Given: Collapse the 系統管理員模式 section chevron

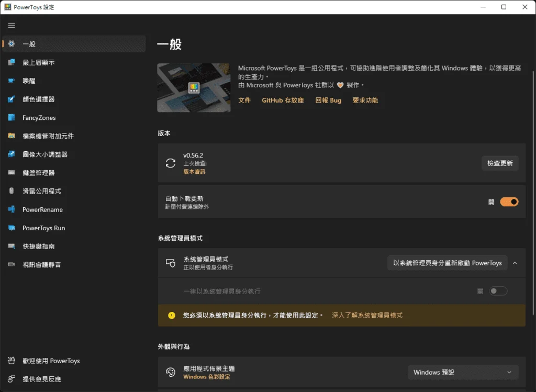Looking at the screenshot, I should point(515,263).
